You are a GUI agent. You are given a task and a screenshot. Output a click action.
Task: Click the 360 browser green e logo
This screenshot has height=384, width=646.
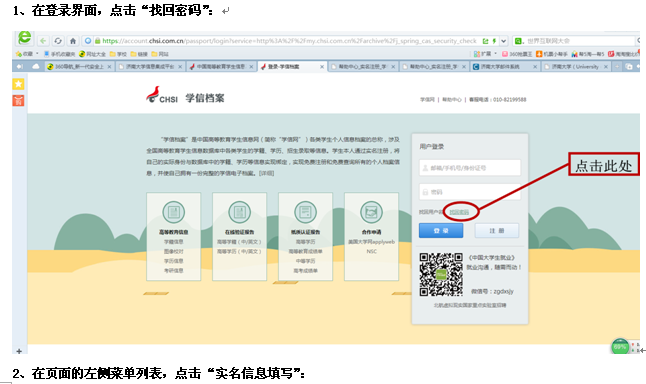[24, 38]
